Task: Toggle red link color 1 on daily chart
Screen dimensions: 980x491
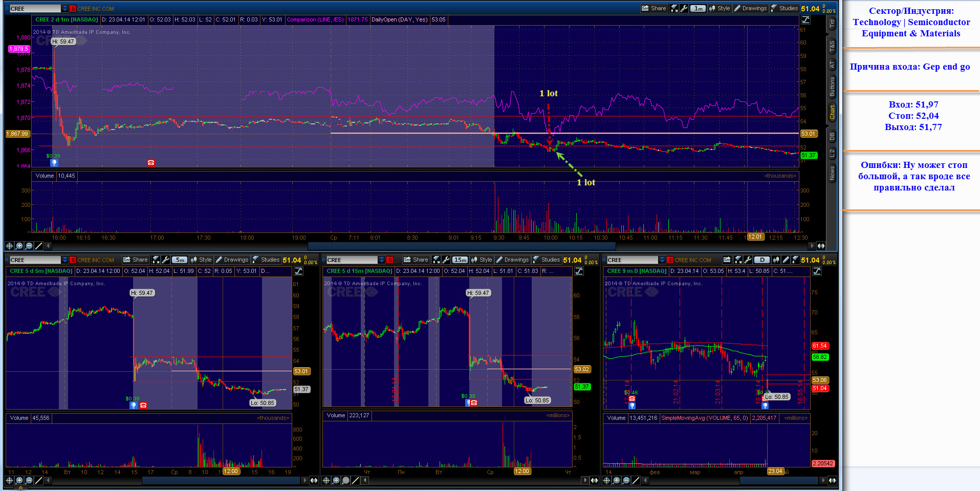Action: pos(670,260)
